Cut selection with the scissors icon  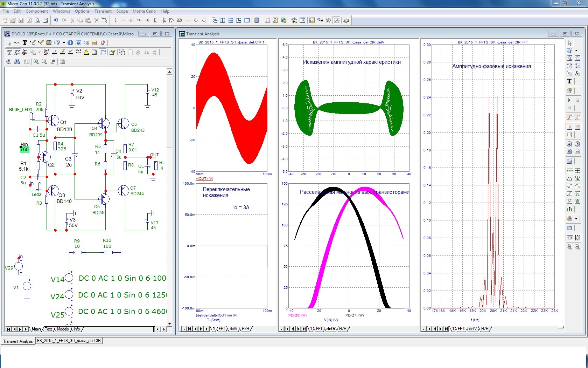coord(72,20)
